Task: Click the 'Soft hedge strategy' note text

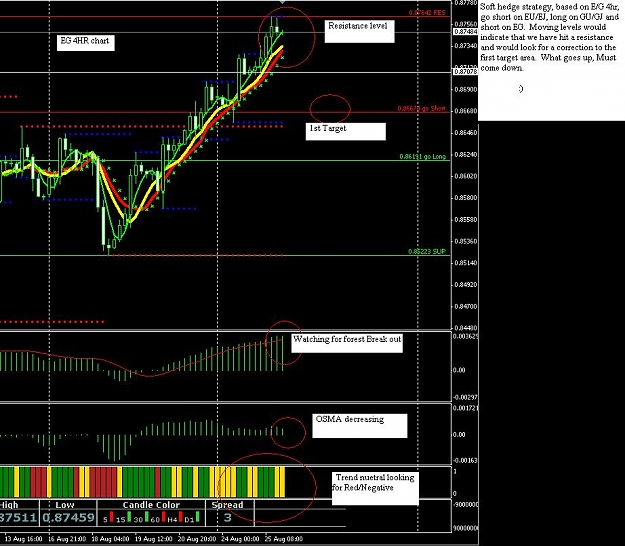Action: 549,37
